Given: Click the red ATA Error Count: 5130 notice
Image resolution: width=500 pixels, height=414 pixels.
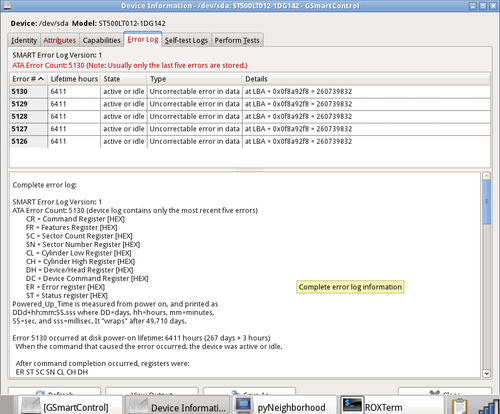Looking at the screenshot, I should 130,65.
